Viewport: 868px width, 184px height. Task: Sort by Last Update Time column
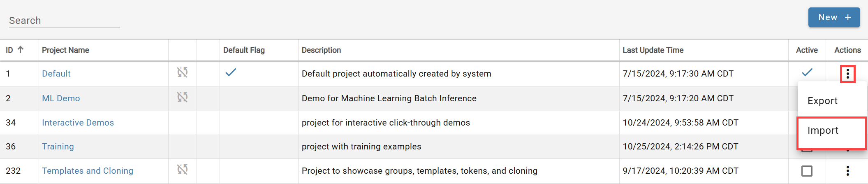[653, 50]
